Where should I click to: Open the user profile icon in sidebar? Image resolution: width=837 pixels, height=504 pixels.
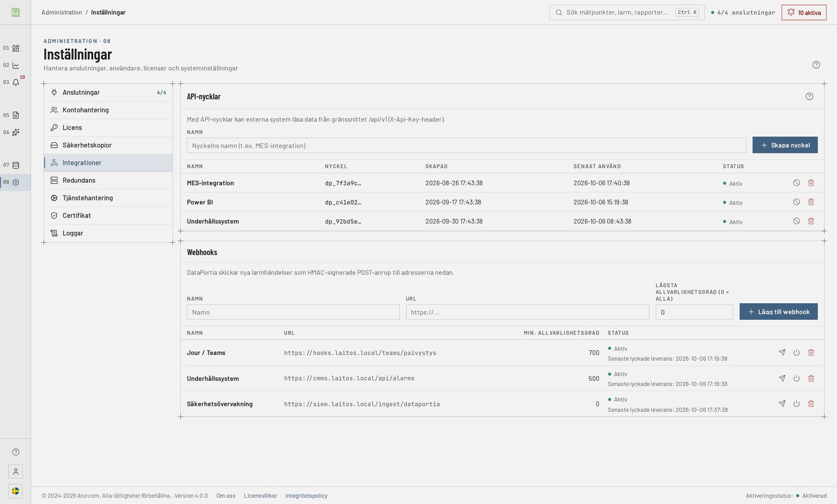(16, 471)
